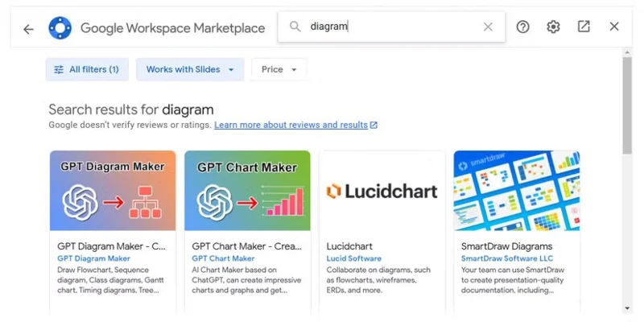
Task: Open the help question mark icon
Action: (x=522, y=27)
